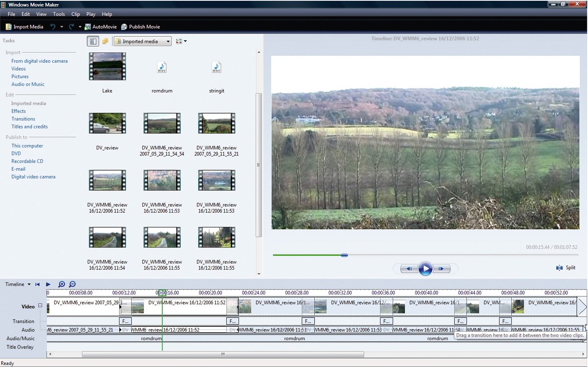
Task: Toggle the Tasks pane view button
Action: pyautogui.click(x=93, y=41)
